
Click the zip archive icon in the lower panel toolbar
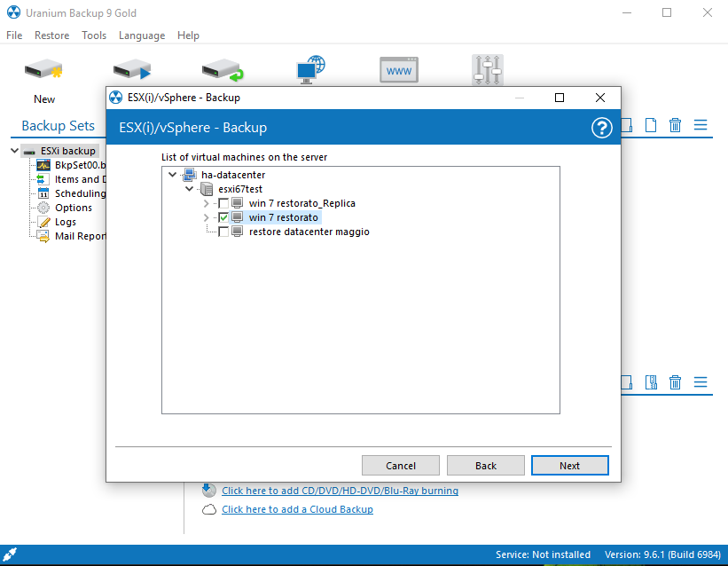click(x=651, y=382)
